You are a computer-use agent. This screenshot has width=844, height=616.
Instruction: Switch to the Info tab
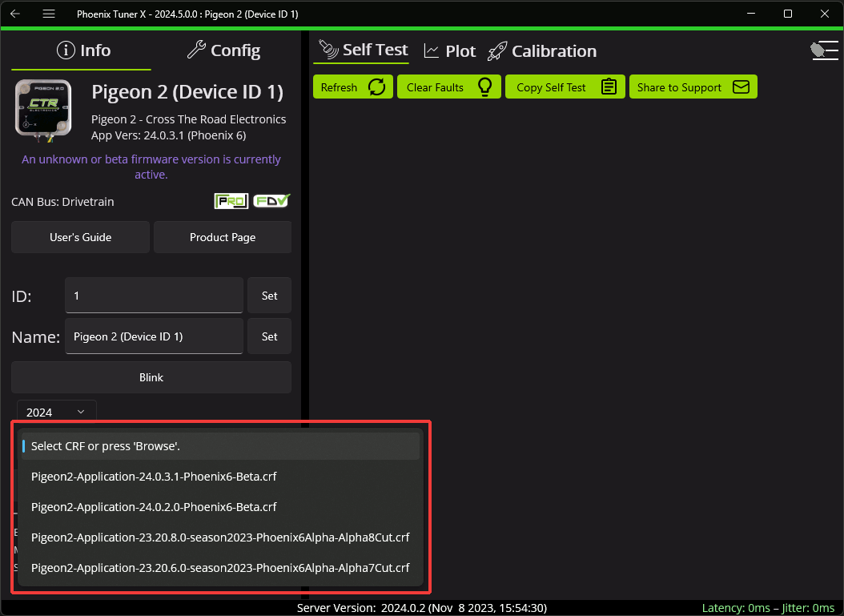coord(83,50)
